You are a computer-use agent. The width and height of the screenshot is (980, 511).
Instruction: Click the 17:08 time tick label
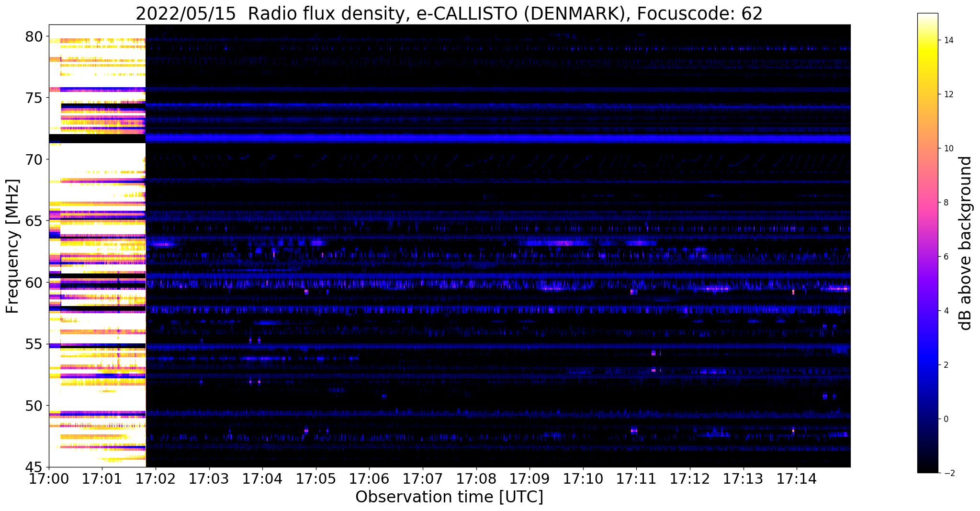476,478
